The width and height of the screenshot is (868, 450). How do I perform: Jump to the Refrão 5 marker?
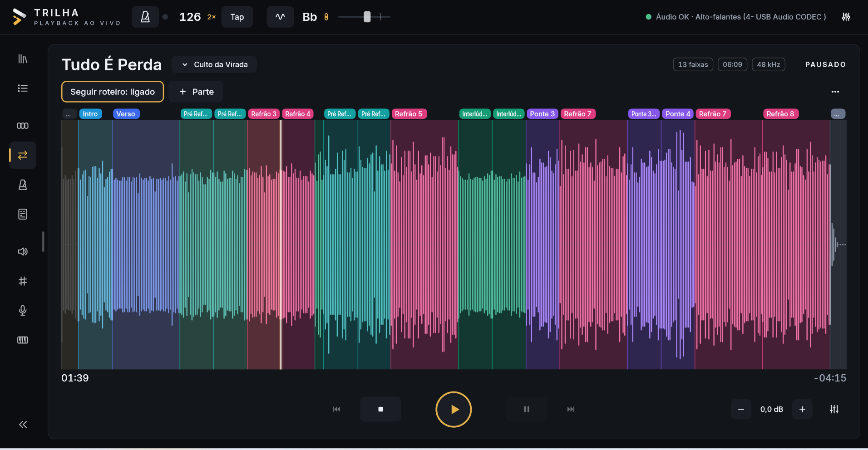tap(409, 114)
